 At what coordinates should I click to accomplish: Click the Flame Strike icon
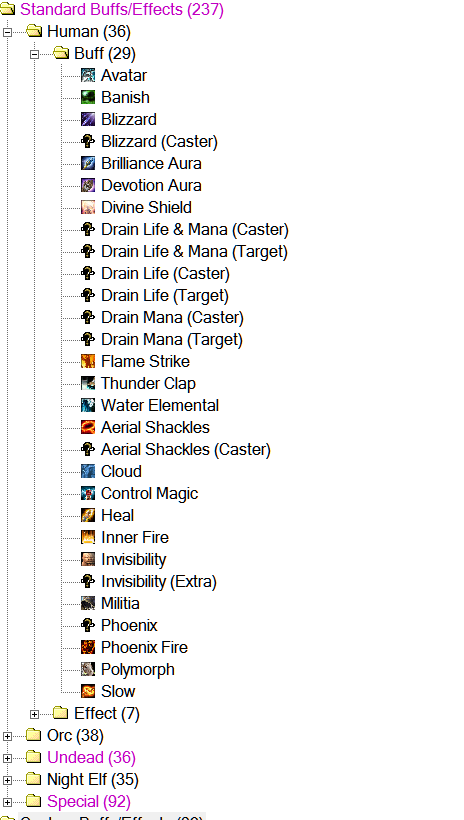point(88,361)
